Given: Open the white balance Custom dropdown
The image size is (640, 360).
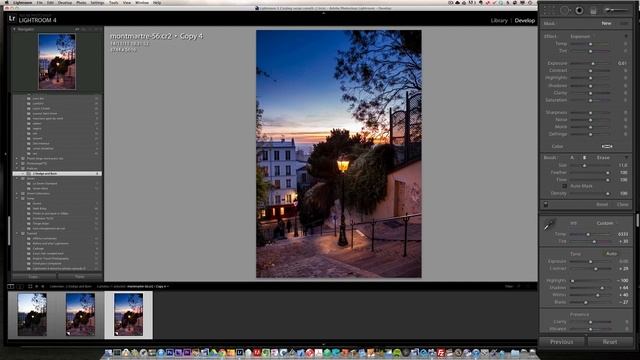Looking at the screenshot, I should [x=605, y=223].
